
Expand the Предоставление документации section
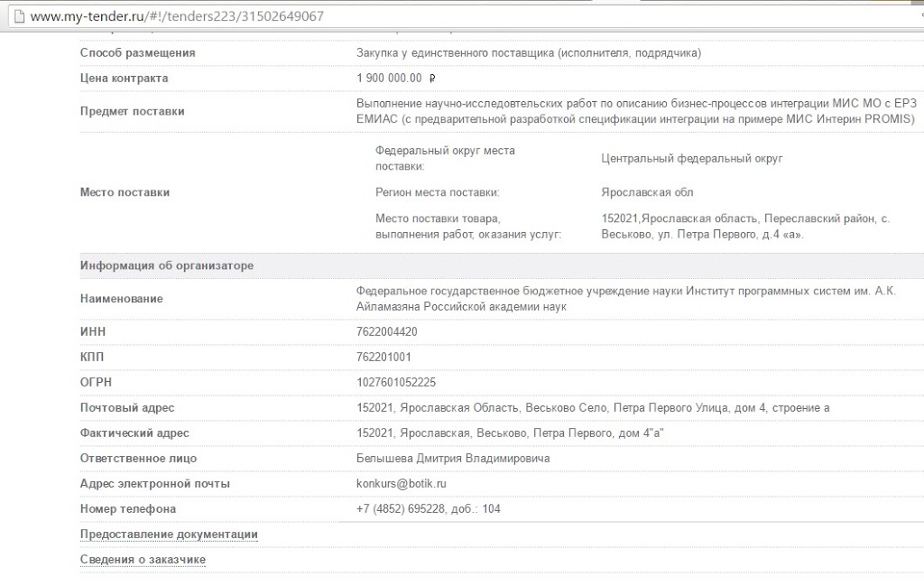point(169,535)
